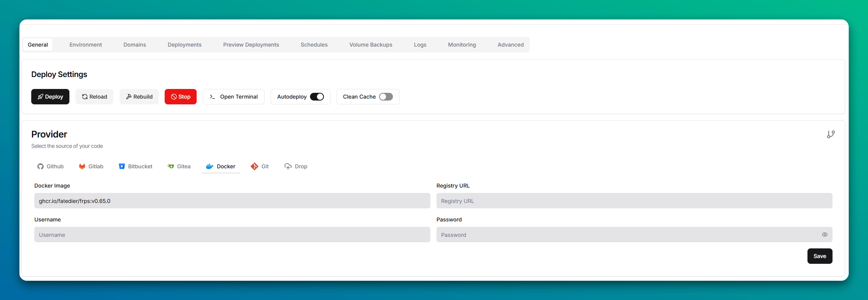The width and height of the screenshot is (868, 300).
Task: Switch to the Environment tab
Action: pyautogui.click(x=86, y=45)
